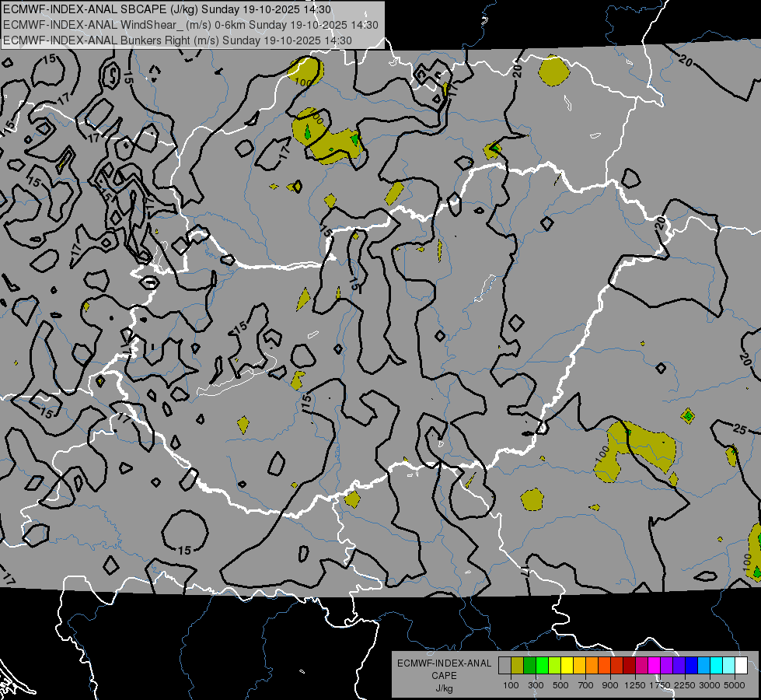Viewport: 761px width, 700px height.
Task: Pick the olive 100 J/kg legend swatch
Action: [x=517, y=666]
